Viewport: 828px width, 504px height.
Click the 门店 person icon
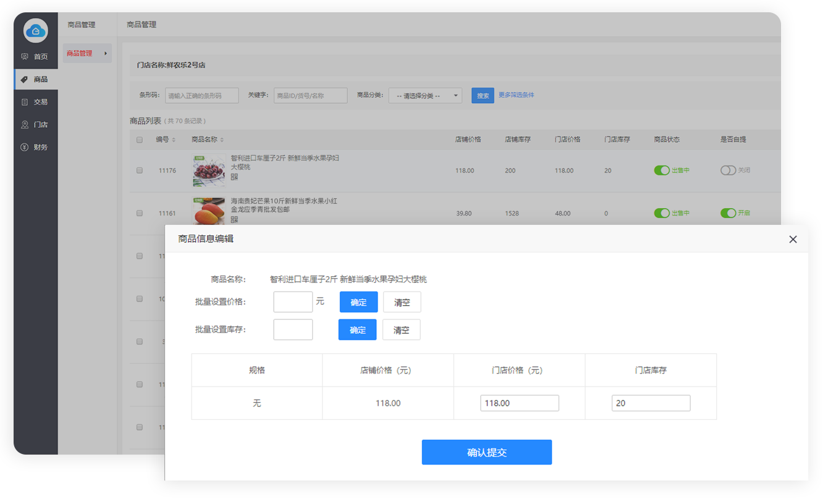point(25,124)
